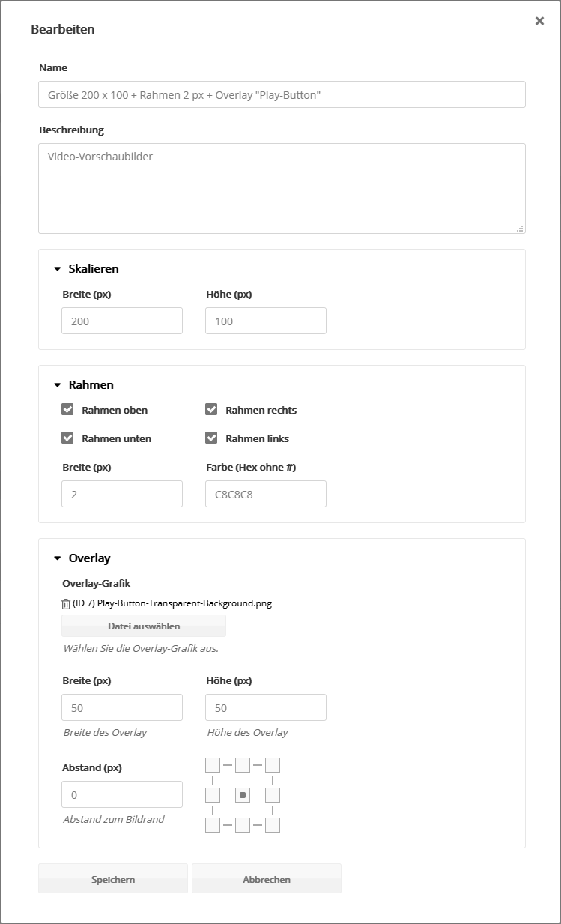Select bottom-right overlay position box
This screenshot has width=561, height=924.
(273, 825)
